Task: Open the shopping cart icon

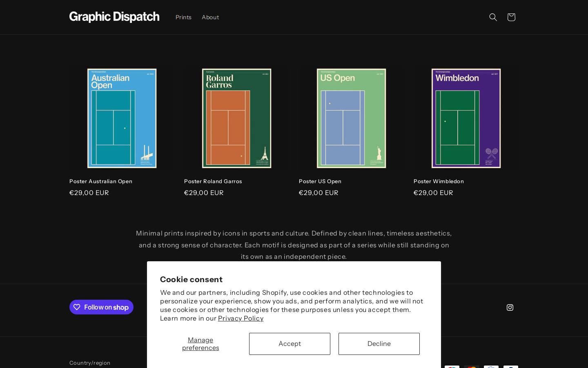Action: click(x=511, y=17)
